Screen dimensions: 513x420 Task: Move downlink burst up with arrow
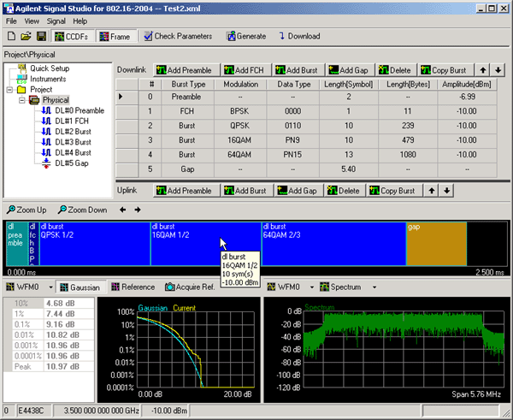pyautogui.click(x=483, y=70)
